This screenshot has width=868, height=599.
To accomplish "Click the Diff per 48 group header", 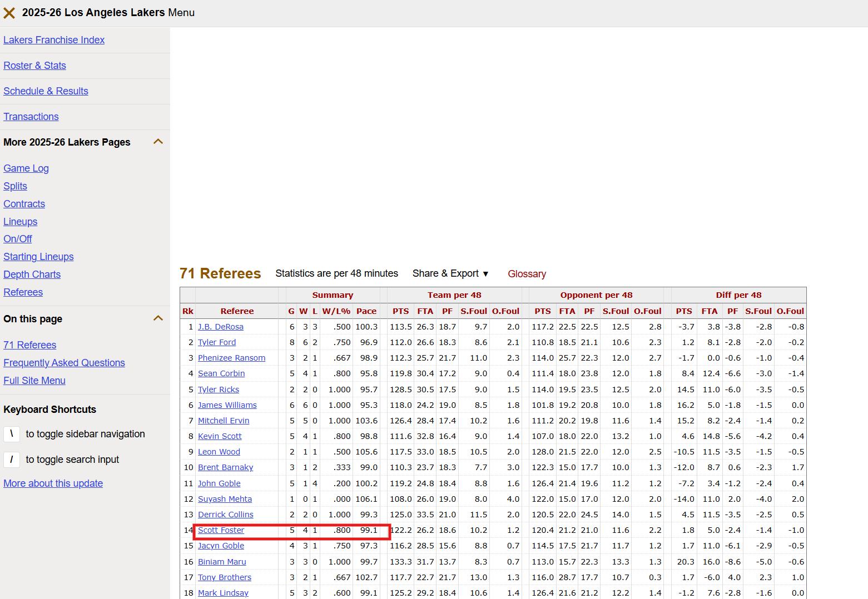I will point(738,295).
